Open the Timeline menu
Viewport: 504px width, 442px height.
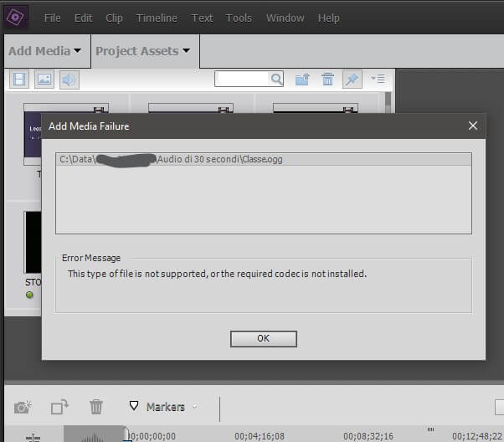click(x=157, y=18)
